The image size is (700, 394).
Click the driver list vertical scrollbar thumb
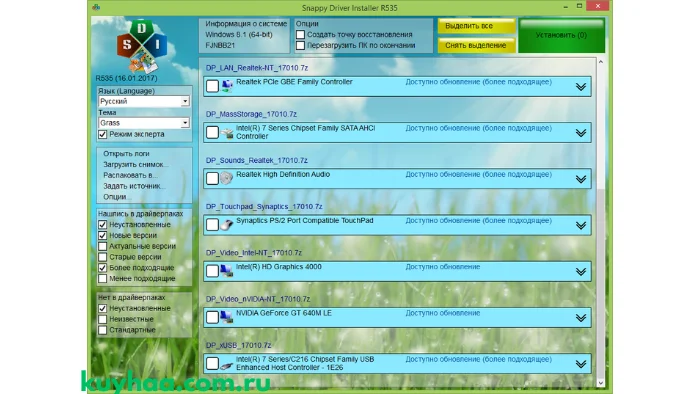pos(601,283)
